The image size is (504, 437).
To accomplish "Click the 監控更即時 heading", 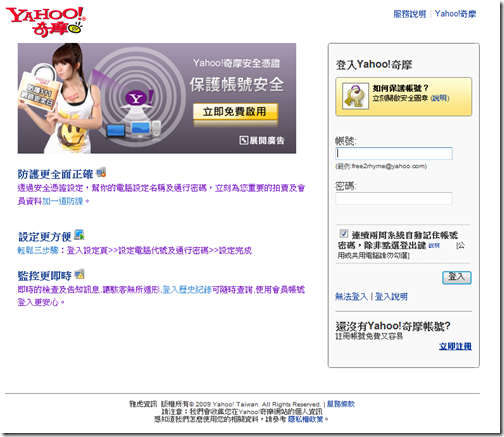I will [x=45, y=276].
